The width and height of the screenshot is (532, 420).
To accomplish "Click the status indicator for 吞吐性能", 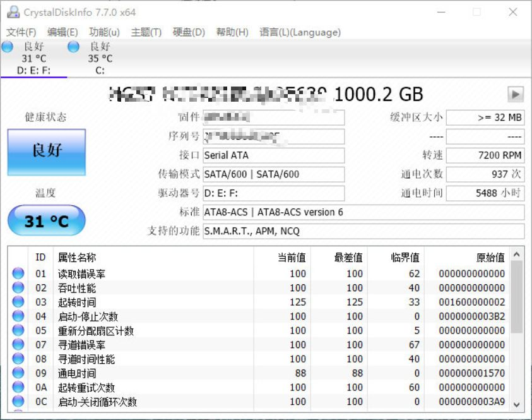I will coord(18,287).
